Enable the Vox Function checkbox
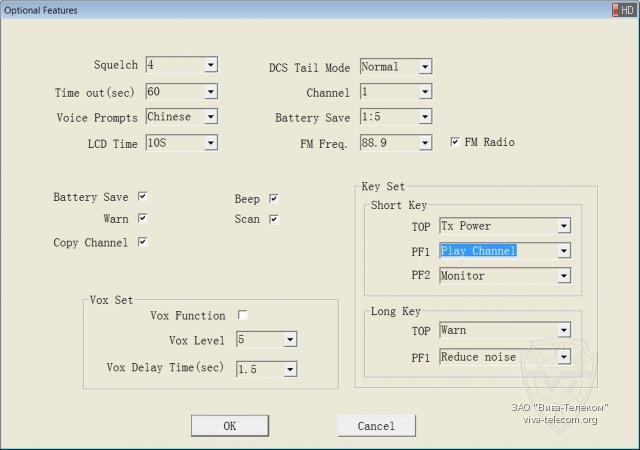Screen dimensions: 640x450 tap(242, 316)
